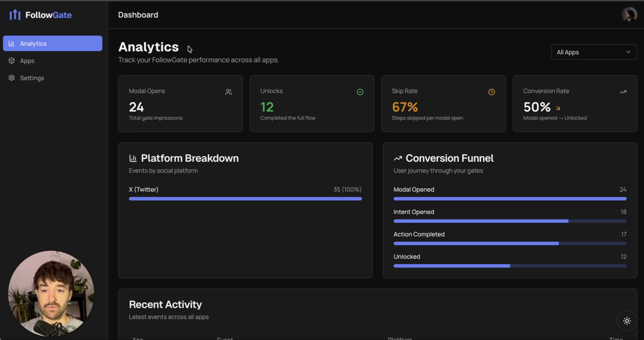
Task: Toggle the theme using the sun icon
Action: coord(627,321)
